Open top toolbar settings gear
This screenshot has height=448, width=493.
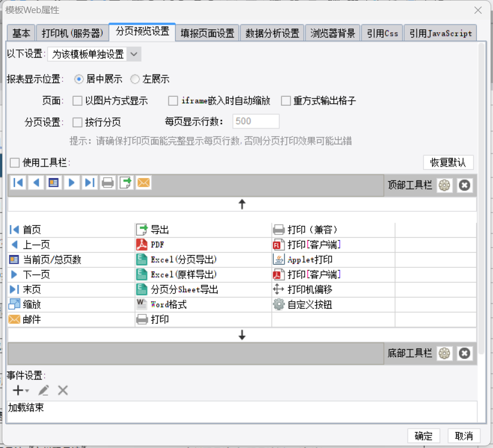(x=444, y=185)
